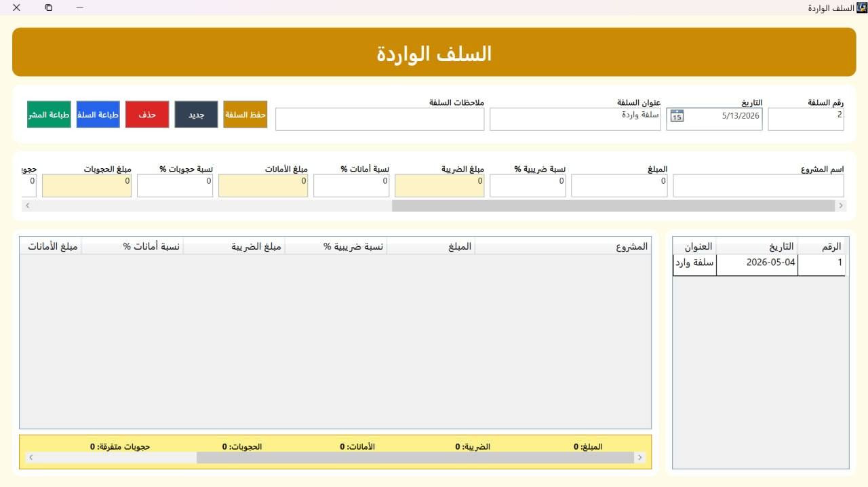Save advance with حفظ السلفة button
The height and width of the screenshot is (487, 868).
point(245,115)
